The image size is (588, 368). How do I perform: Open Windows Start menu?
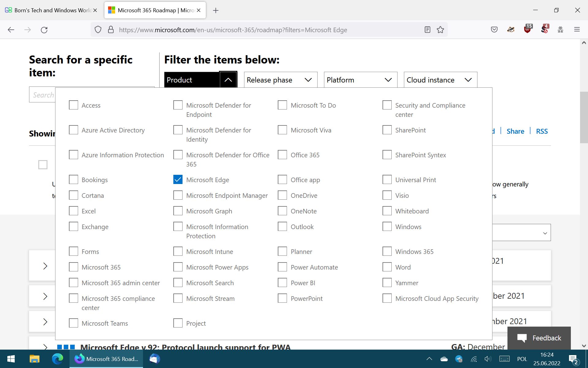click(11, 359)
